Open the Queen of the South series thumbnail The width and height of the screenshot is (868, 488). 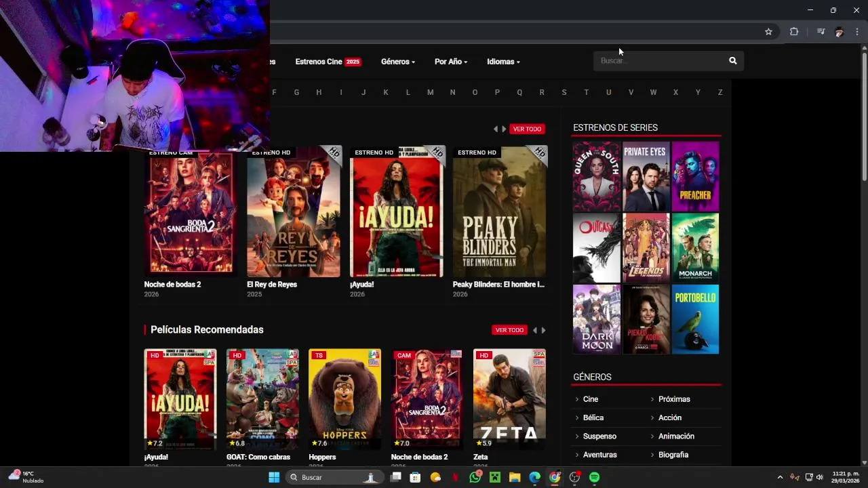[x=597, y=176]
